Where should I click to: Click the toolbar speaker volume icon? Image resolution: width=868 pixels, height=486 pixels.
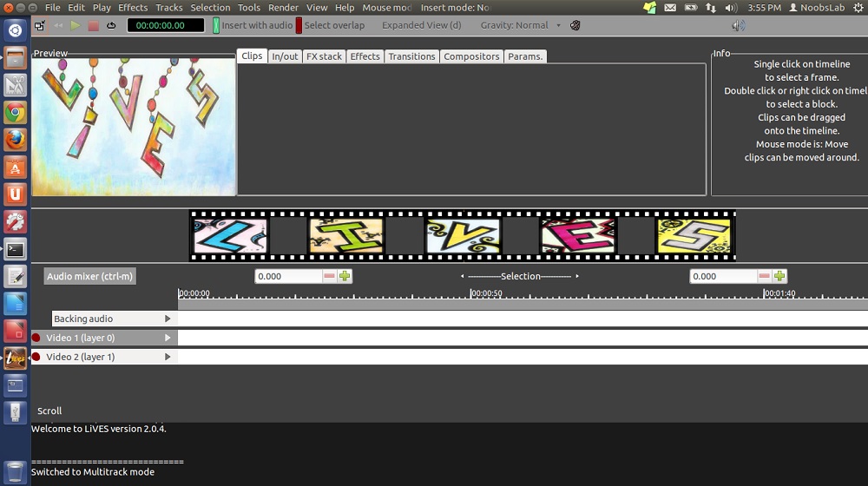738,25
